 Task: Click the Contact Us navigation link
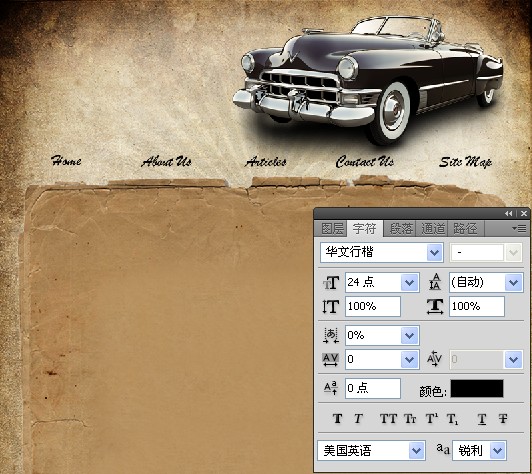[365, 162]
